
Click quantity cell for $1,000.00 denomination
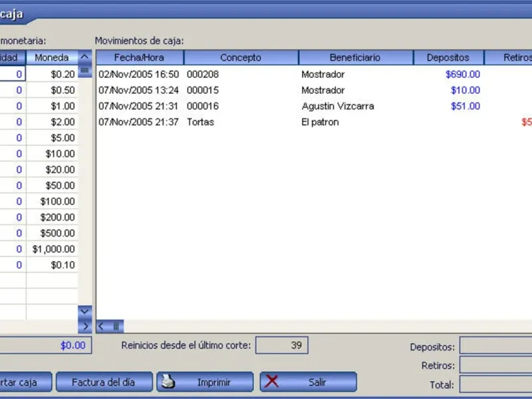13,249
